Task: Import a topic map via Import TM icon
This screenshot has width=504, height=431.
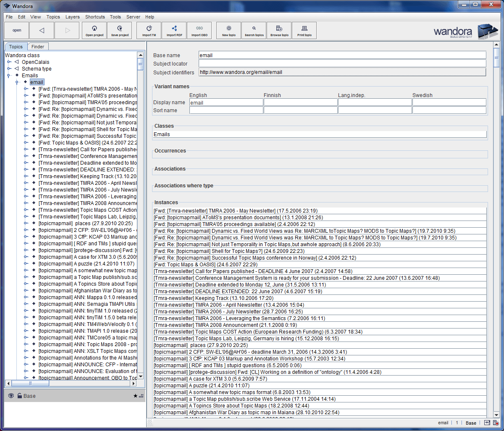Action: coord(149,30)
